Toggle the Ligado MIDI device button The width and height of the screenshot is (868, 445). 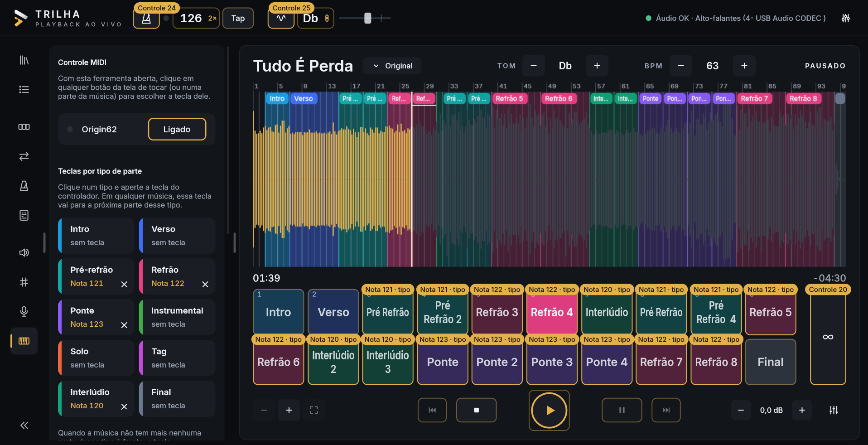tap(177, 129)
